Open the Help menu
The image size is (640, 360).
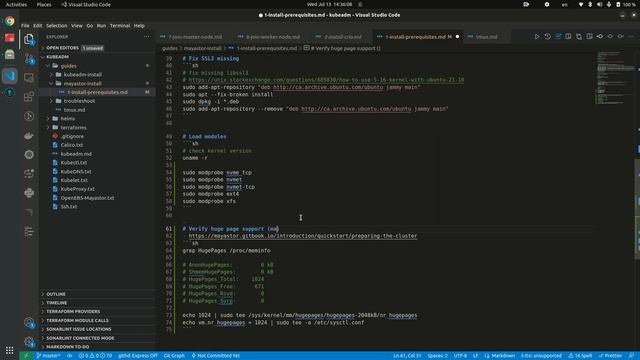point(139,25)
